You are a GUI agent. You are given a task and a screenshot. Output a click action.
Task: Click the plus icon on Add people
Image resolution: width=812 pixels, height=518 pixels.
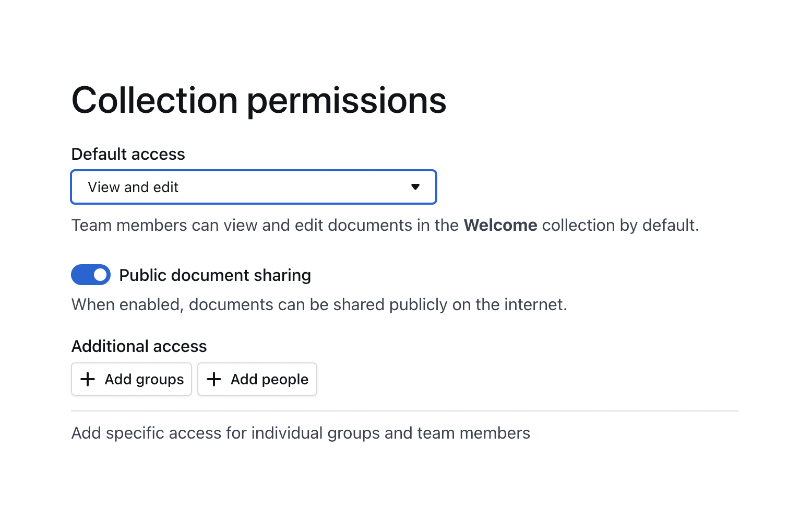point(214,379)
